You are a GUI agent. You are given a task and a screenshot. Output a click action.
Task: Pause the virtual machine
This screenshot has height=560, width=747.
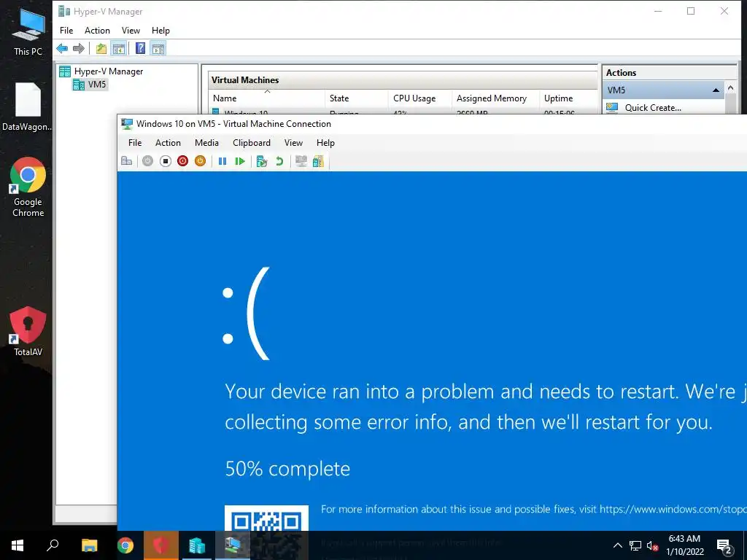click(222, 161)
